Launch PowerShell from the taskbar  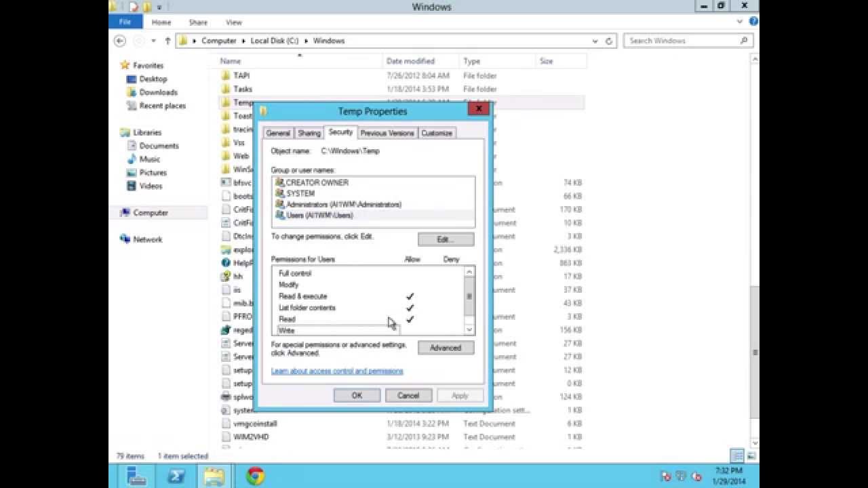click(176, 476)
